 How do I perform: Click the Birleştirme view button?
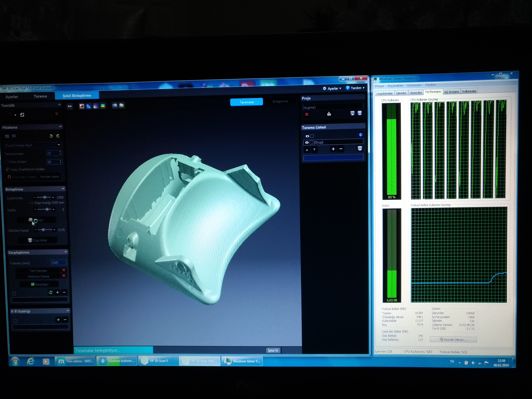click(280, 101)
